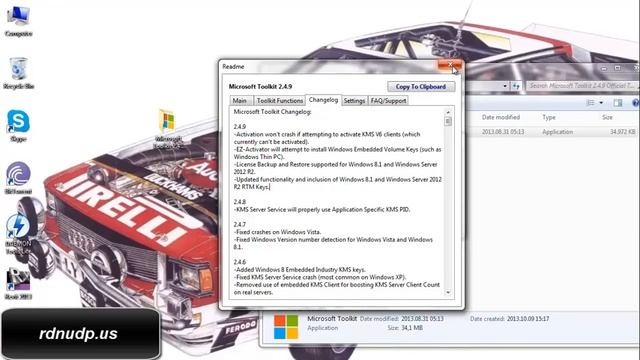Select the Changelog tab

[x=323, y=100]
